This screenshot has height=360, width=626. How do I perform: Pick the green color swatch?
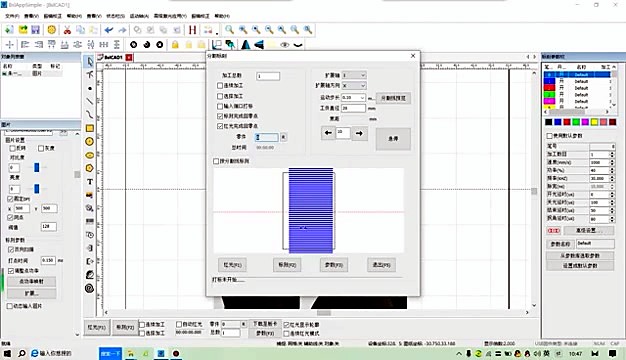[576, 122]
